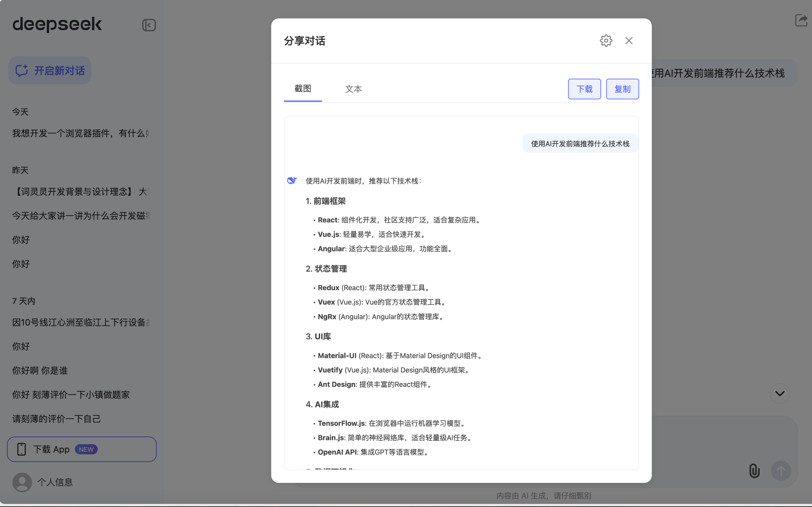Click the user message bubble in preview
The height and width of the screenshot is (507, 812).
click(x=580, y=143)
